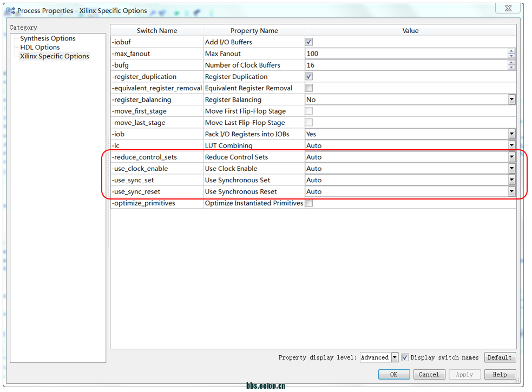Open the Reduce Control Sets dropdown
532x392 pixels.
tap(511, 157)
